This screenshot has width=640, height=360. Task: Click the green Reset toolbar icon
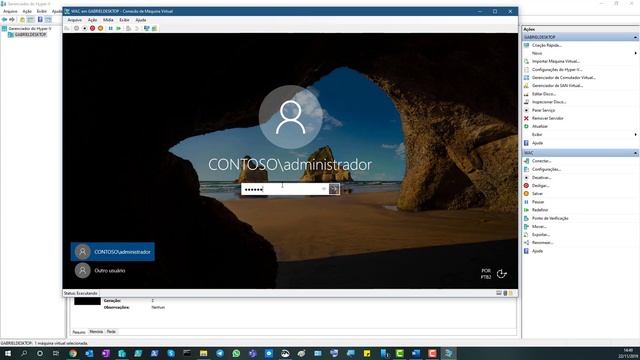(x=119, y=29)
